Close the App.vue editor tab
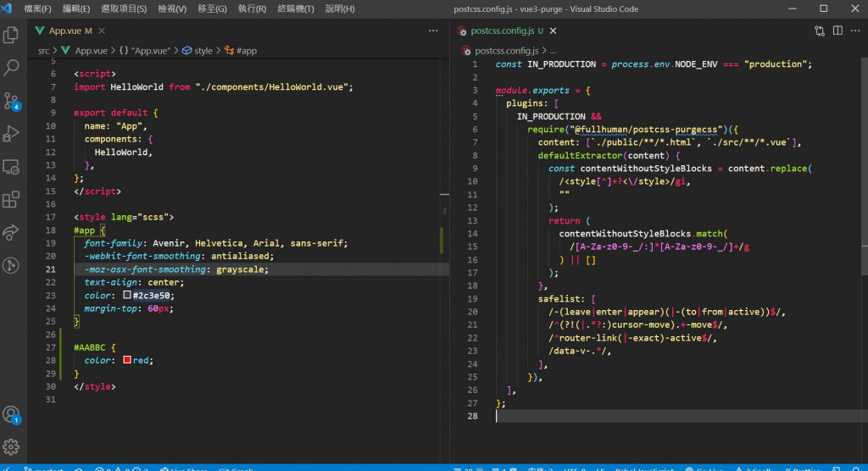The width and height of the screenshot is (868, 471). 103,30
